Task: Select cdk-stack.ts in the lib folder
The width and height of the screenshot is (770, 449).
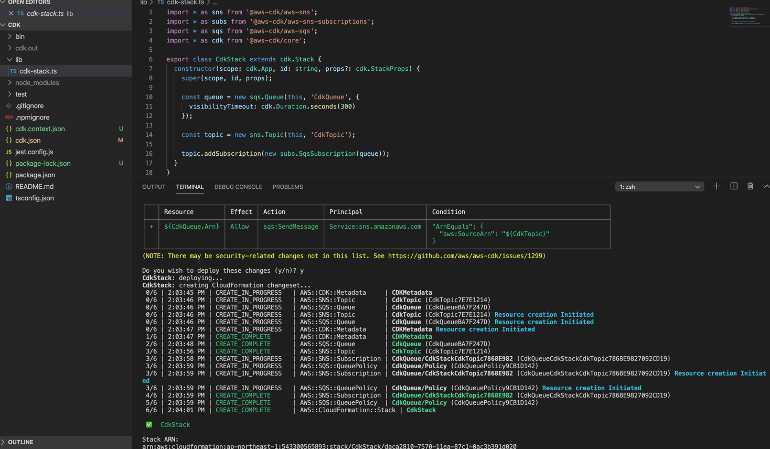Action: 38,71
